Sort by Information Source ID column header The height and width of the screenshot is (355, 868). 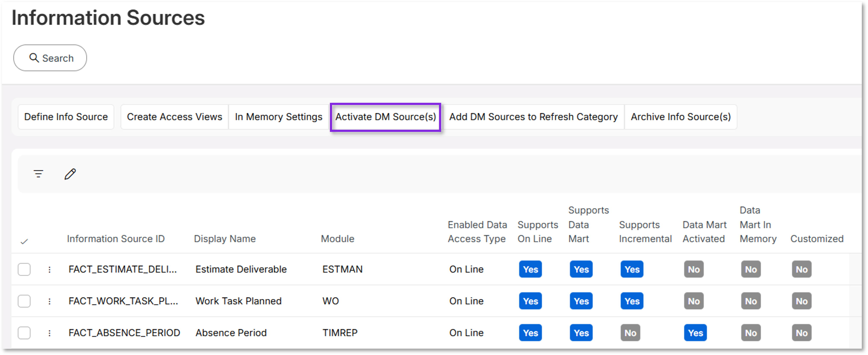(x=116, y=239)
